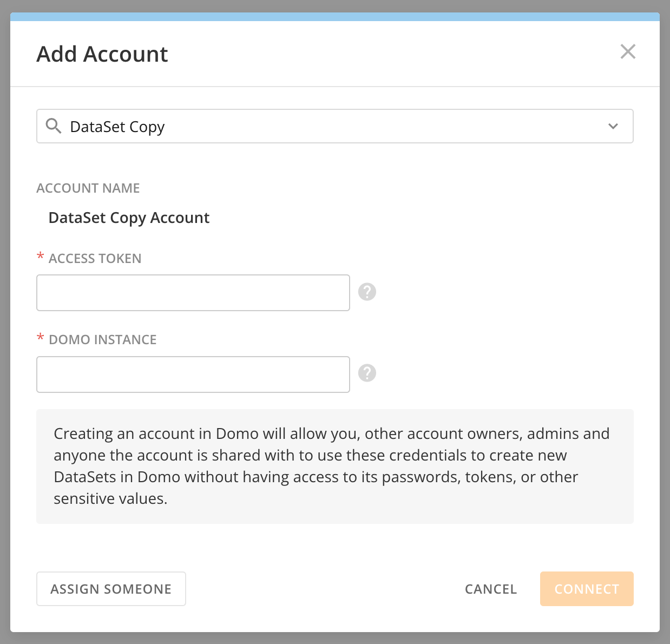Click the Access Token label
Image resolution: width=670 pixels, height=644 pixels.
pos(95,259)
